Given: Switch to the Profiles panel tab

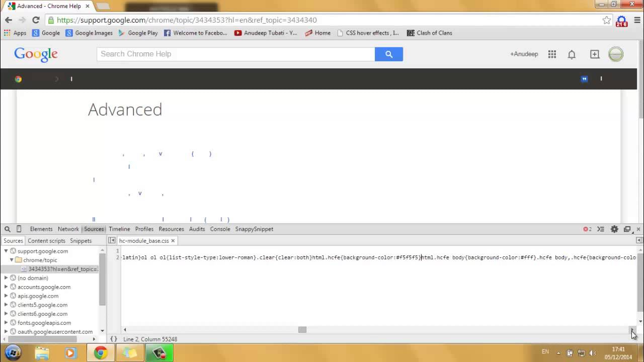Looking at the screenshot, I should (144, 229).
